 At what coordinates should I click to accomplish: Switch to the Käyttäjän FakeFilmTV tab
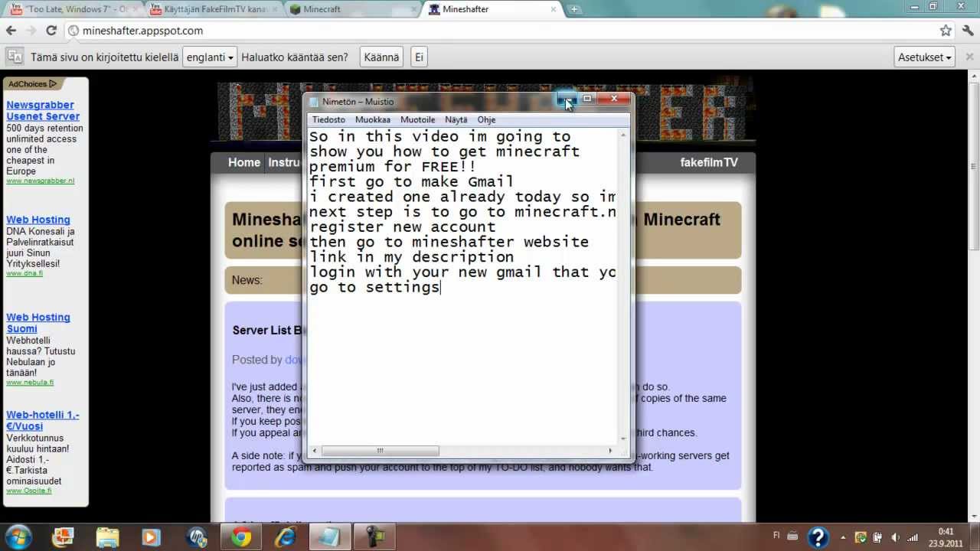tap(214, 9)
